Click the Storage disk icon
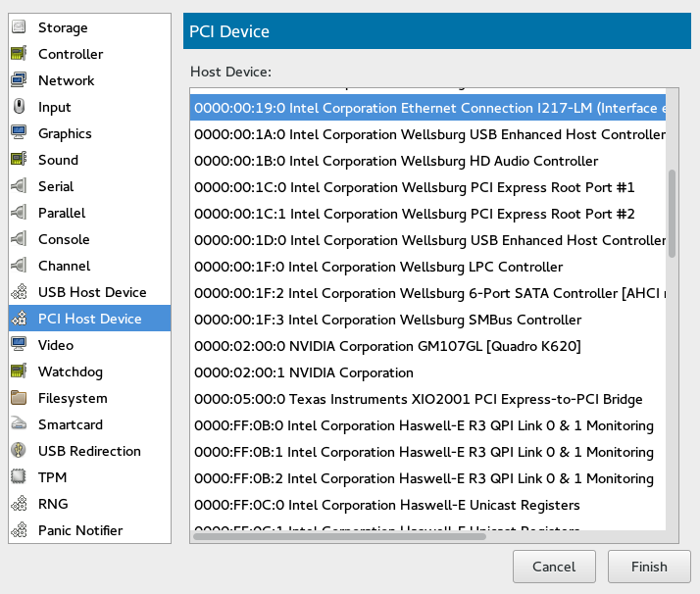 tap(19, 27)
